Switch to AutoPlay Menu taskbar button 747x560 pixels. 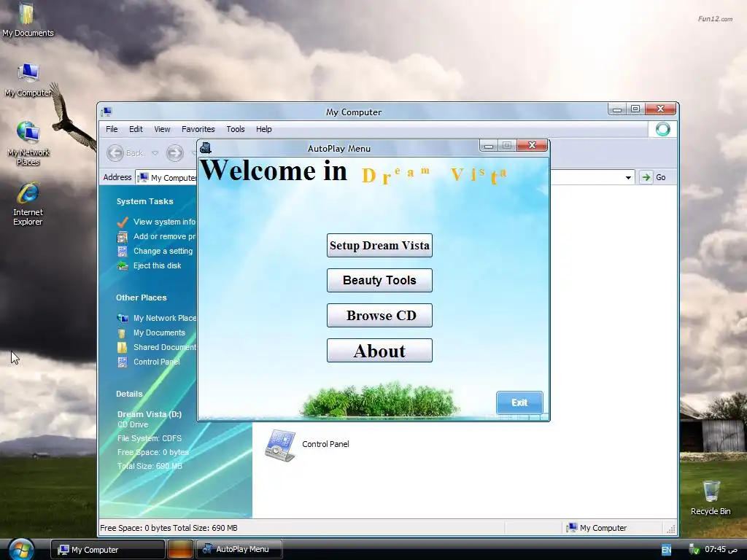(x=239, y=549)
